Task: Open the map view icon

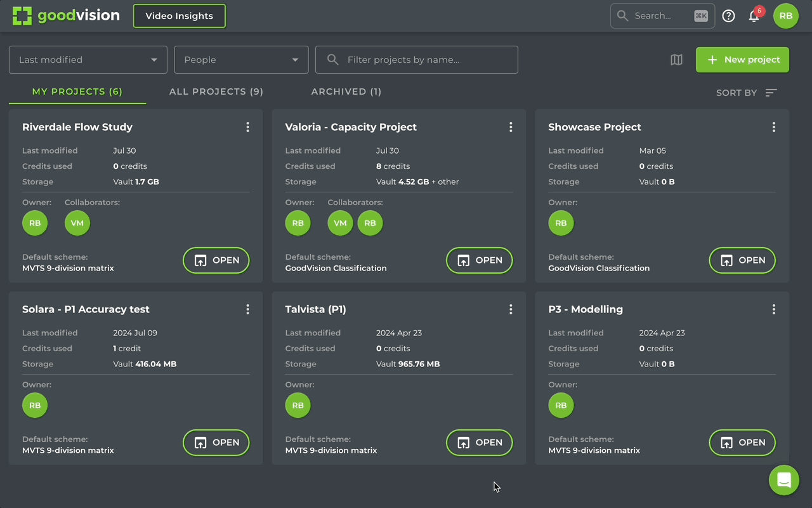Action: coord(676,60)
